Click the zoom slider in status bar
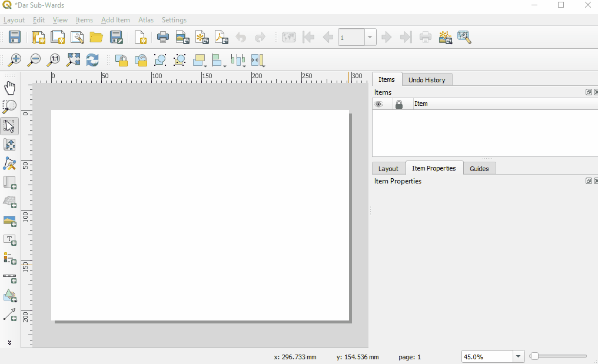598x364 pixels. click(534, 356)
